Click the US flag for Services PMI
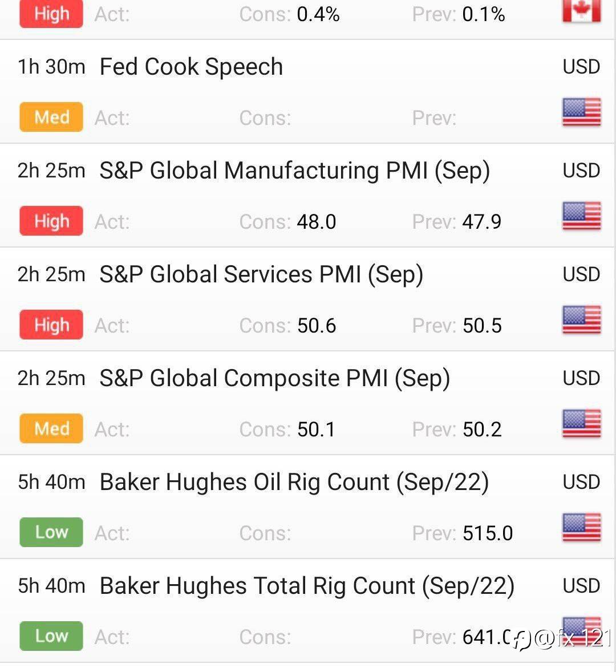This screenshot has height=672, width=616. (x=581, y=319)
